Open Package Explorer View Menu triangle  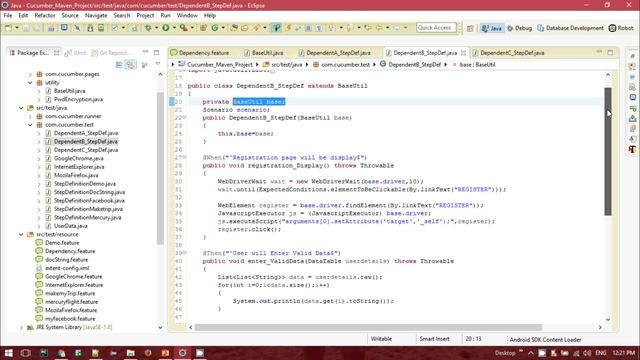point(158,64)
